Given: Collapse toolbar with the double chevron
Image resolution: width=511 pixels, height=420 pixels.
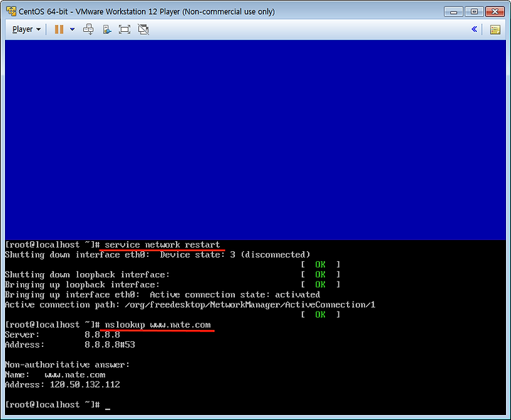Looking at the screenshot, I should click(x=474, y=29).
